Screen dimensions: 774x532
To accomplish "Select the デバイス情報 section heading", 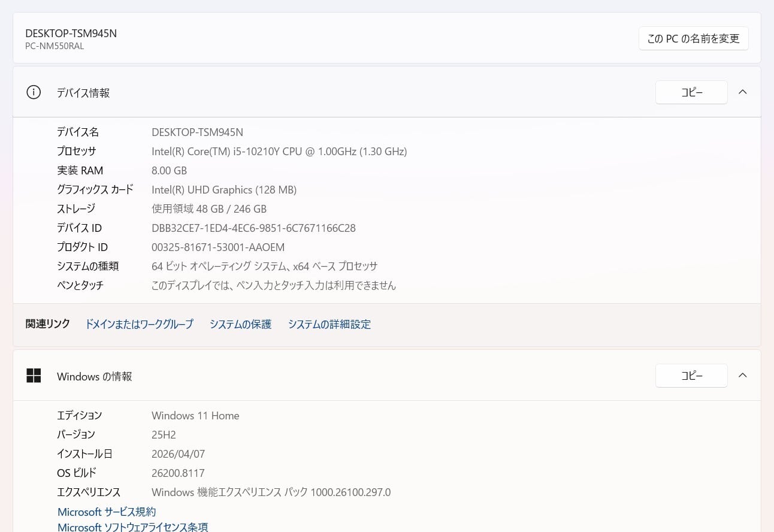I will pos(83,93).
